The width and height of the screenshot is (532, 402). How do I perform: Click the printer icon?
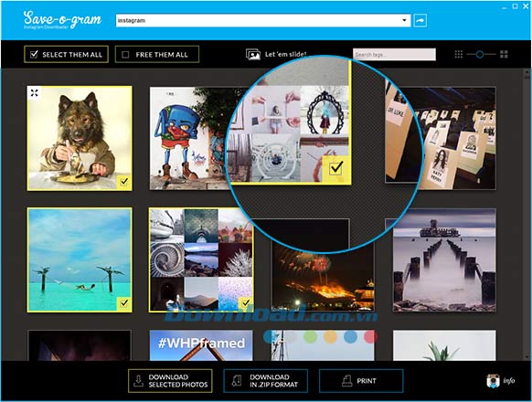click(x=346, y=381)
